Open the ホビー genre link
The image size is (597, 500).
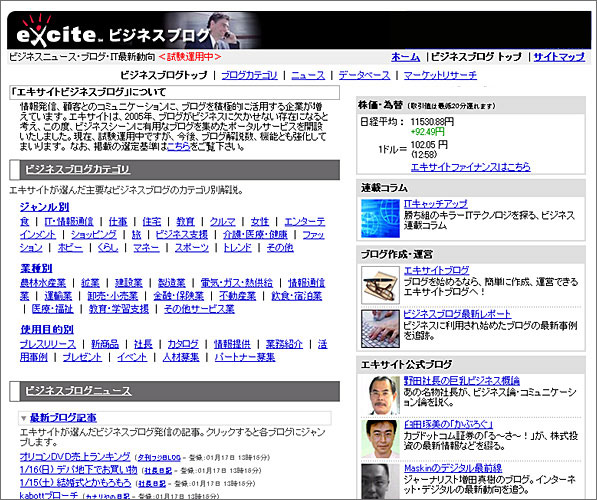tap(70, 248)
